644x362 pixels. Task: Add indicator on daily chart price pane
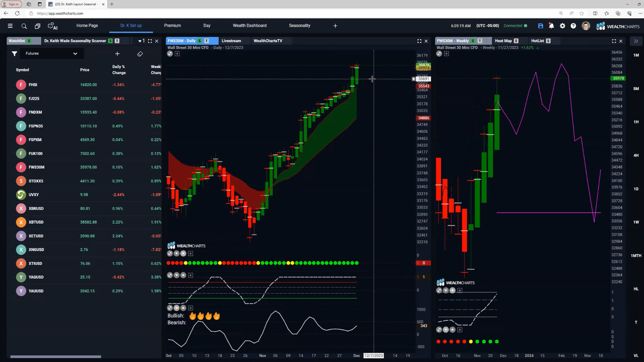click(x=177, y=54)
